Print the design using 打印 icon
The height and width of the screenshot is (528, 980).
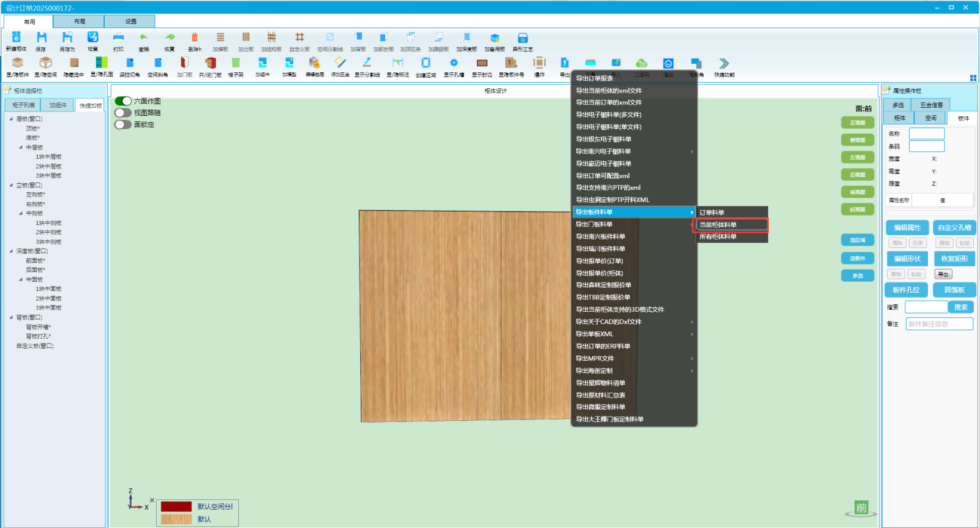click(x=118, y=38)
